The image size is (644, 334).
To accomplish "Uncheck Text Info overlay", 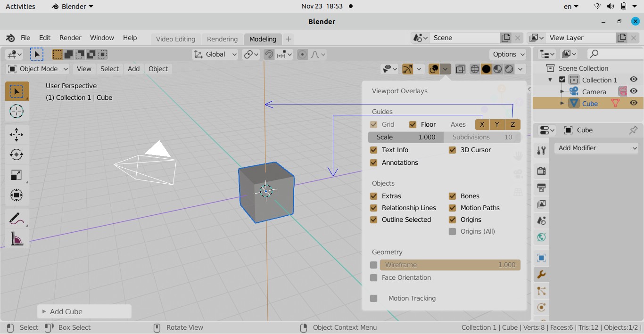I will (374, 150).
